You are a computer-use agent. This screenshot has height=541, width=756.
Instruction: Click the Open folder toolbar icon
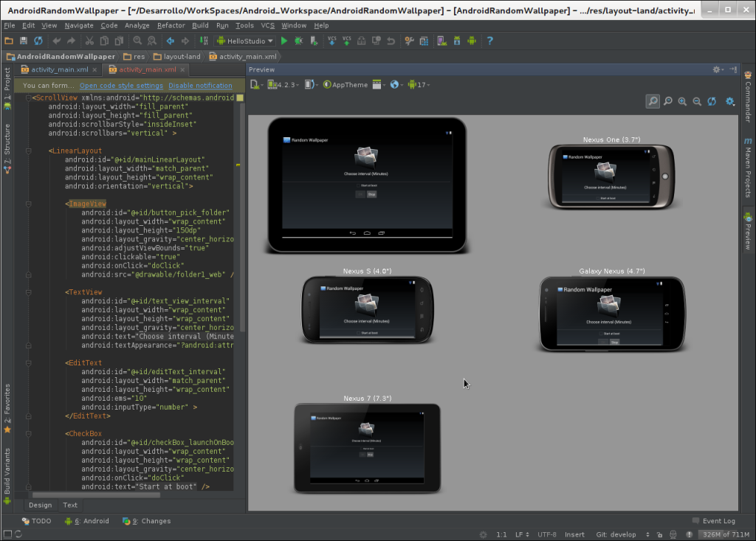coord(9,41)
